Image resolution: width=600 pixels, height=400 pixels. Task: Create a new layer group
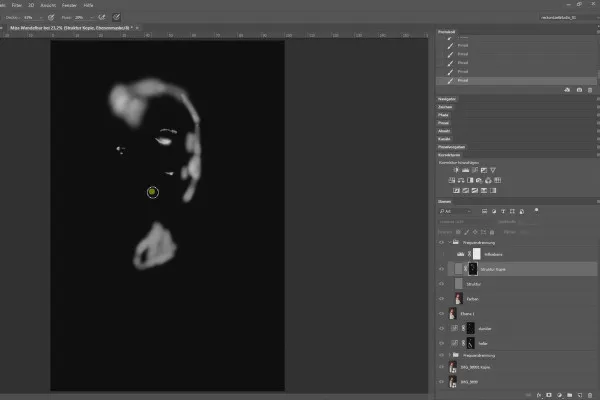click(569, 395)
